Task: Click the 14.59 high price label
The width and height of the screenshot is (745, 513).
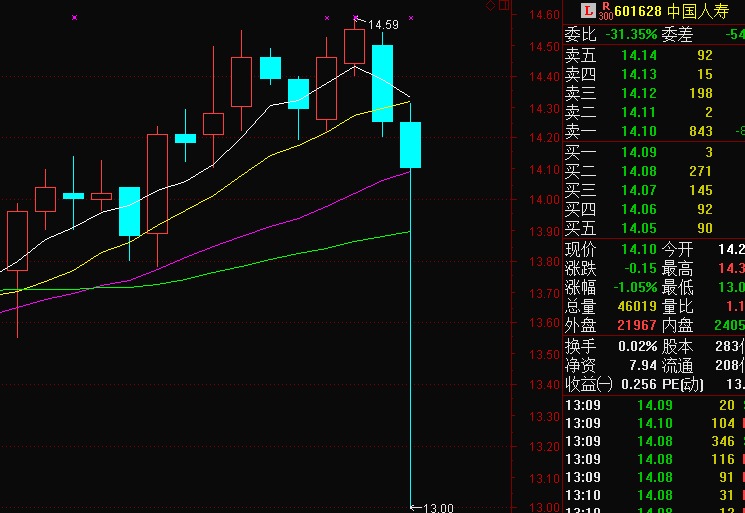Action: click(x=383, y=24)
